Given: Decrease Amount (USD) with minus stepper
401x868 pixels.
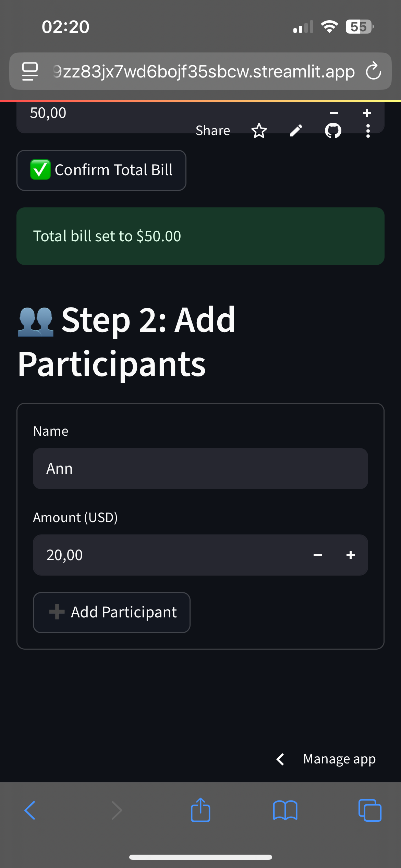Looking at the screenshot, I should click(x=318, y=555).
